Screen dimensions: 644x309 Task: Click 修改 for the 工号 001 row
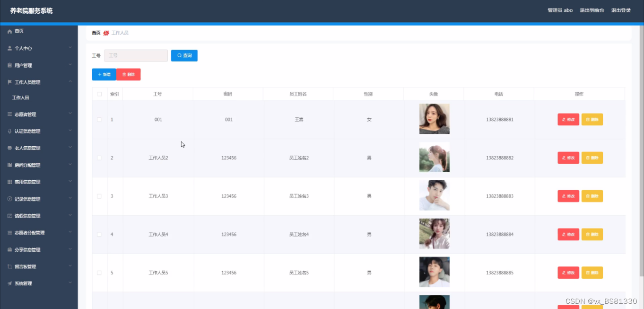pyautogui.click(x=568, y=120)
